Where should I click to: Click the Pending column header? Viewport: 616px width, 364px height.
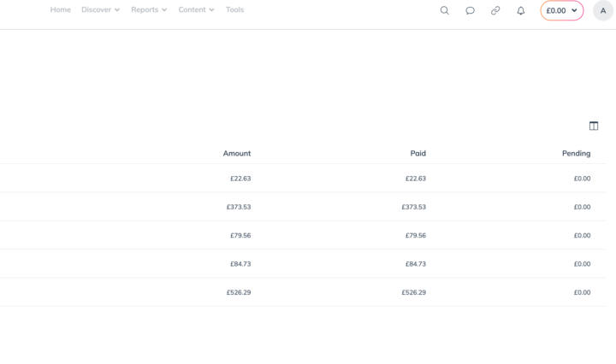pos(577,153)
